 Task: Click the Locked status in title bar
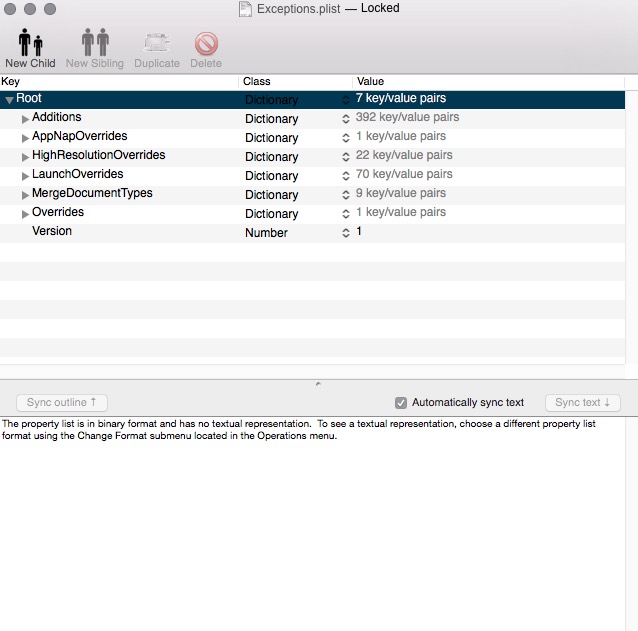pyautogui.click(x=380, y=8)
